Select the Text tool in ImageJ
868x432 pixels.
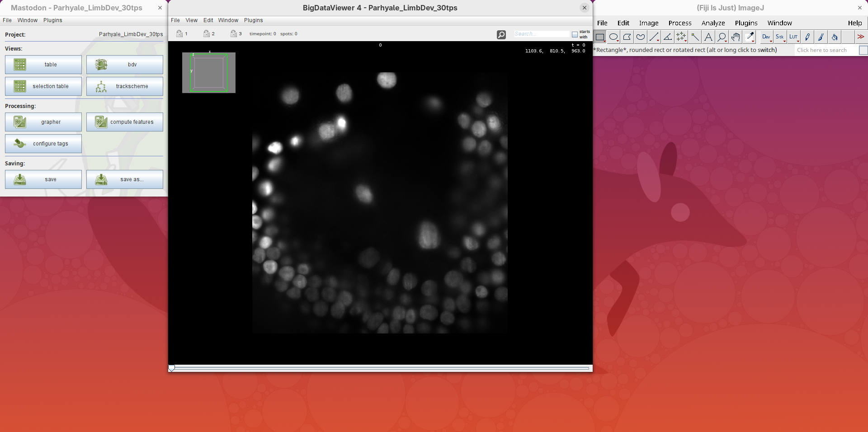[x=708, y=37]
